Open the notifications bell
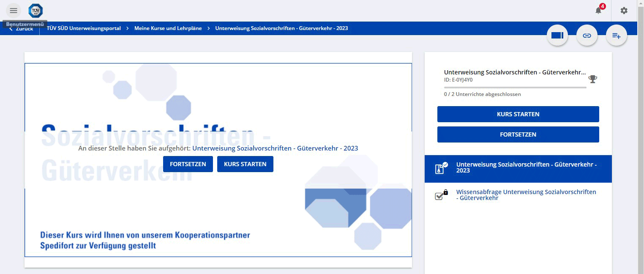This screenshot has height=274, width=644. coord(598,11)
